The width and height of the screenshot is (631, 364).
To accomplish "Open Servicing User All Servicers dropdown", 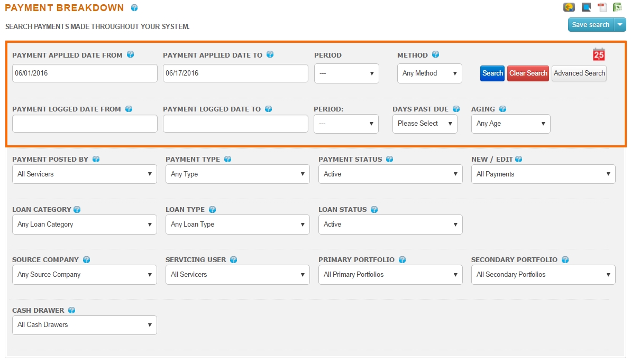I will (x=237, y=274).
